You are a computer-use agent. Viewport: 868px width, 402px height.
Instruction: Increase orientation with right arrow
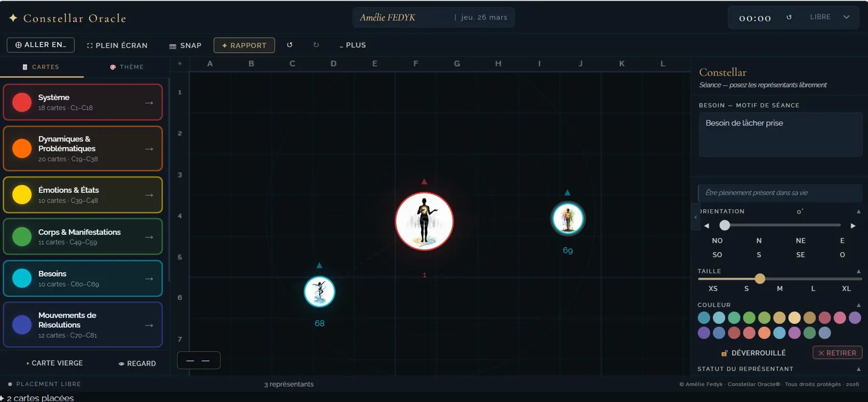click(x=853, y=226)
